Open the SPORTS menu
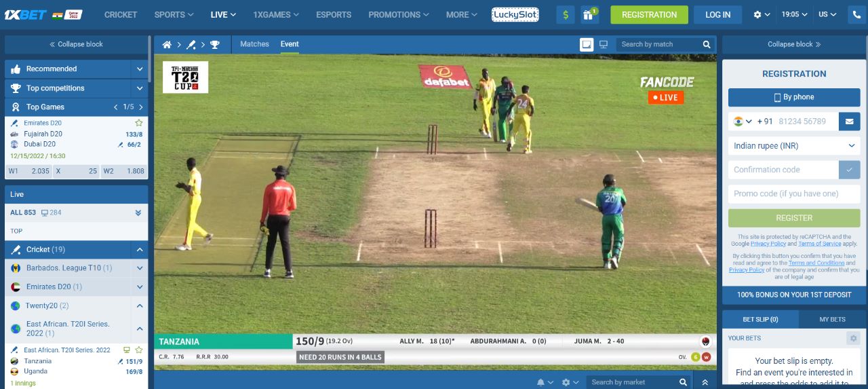 click(174, 14)
